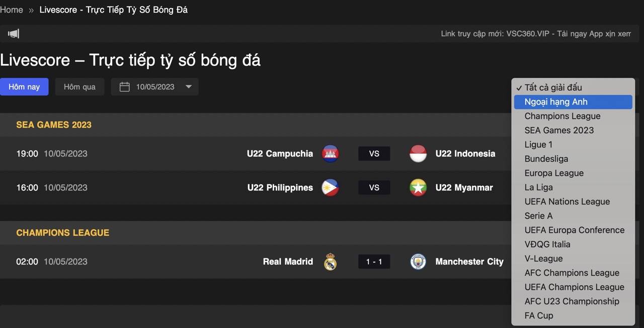Screen dimensions: 644x328
Task: Choose the FA Cup league option
Action: (538, 315)
